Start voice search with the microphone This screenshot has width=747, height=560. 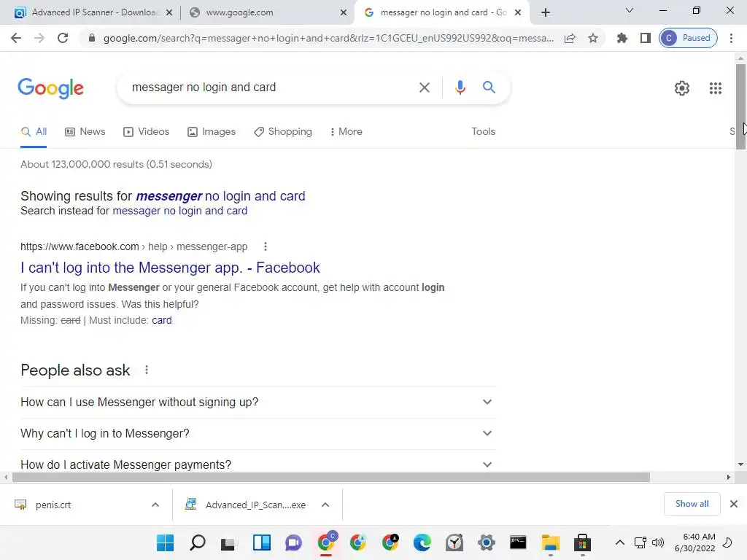460,87
